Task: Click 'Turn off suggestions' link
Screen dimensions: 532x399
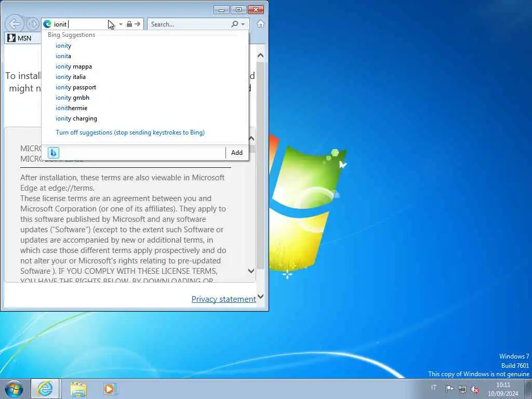Action: click(x=130, y=132)
